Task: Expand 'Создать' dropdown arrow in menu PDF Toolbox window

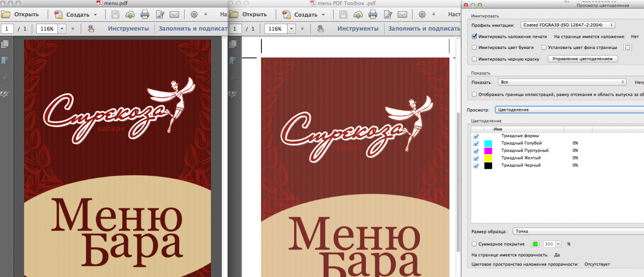Action: [x=323, y=15]
